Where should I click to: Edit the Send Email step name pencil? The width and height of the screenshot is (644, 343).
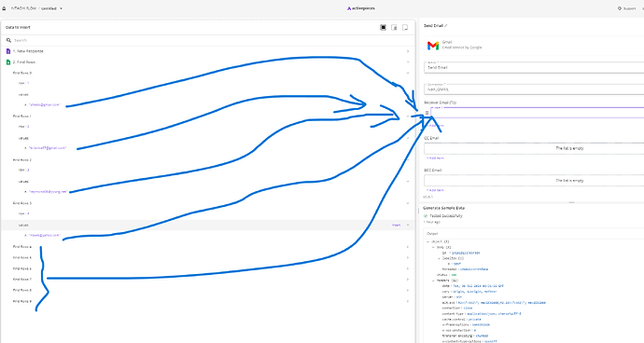click(x=446, y=25)
